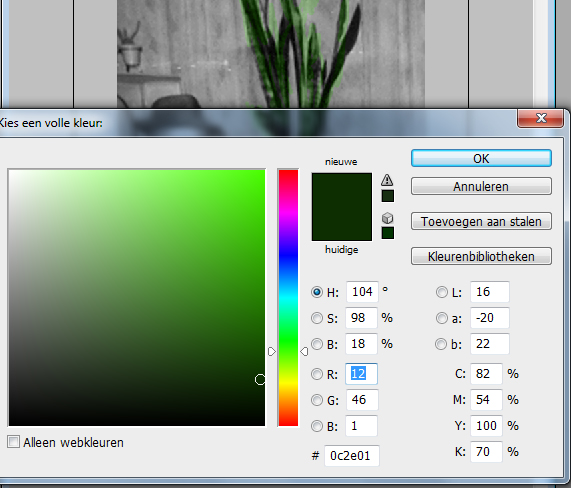Click the M field showing 54
The image size is (571, 488).
point(487,400)
